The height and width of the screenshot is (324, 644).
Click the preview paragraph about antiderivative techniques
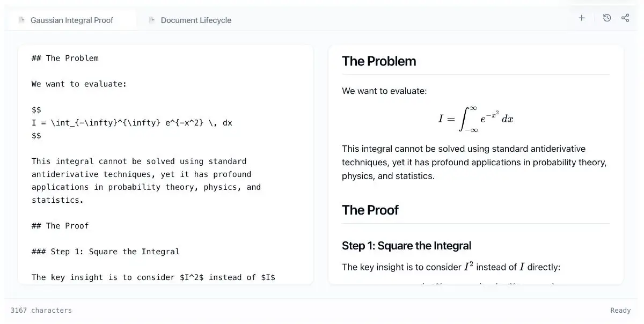[474, 162]
